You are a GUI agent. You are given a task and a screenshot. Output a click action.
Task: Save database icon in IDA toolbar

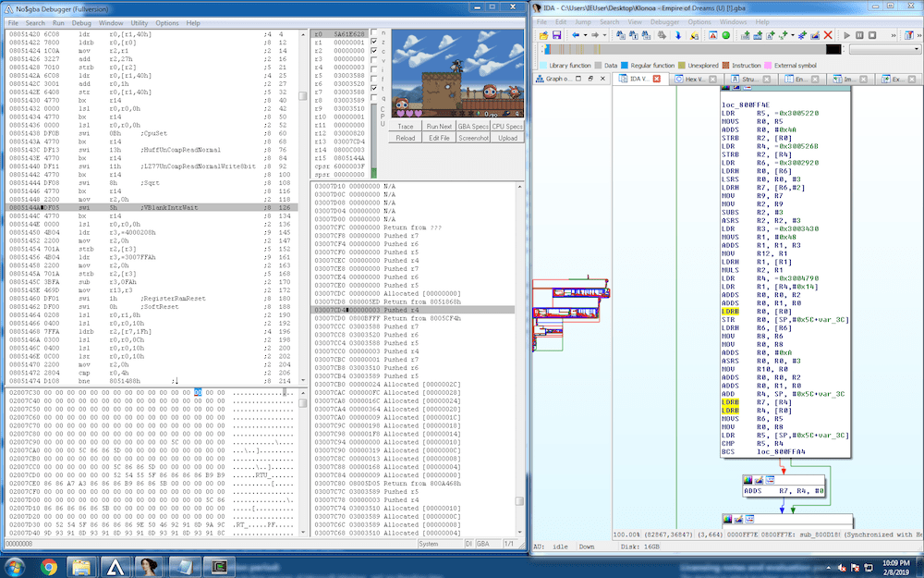(557, 35)
